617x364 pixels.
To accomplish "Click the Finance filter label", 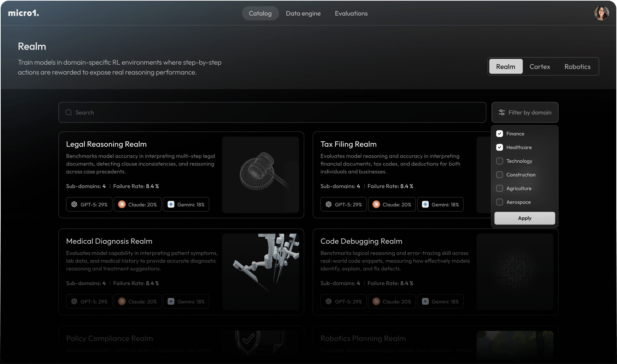I will pyautogui.click(x=515, y=134).
